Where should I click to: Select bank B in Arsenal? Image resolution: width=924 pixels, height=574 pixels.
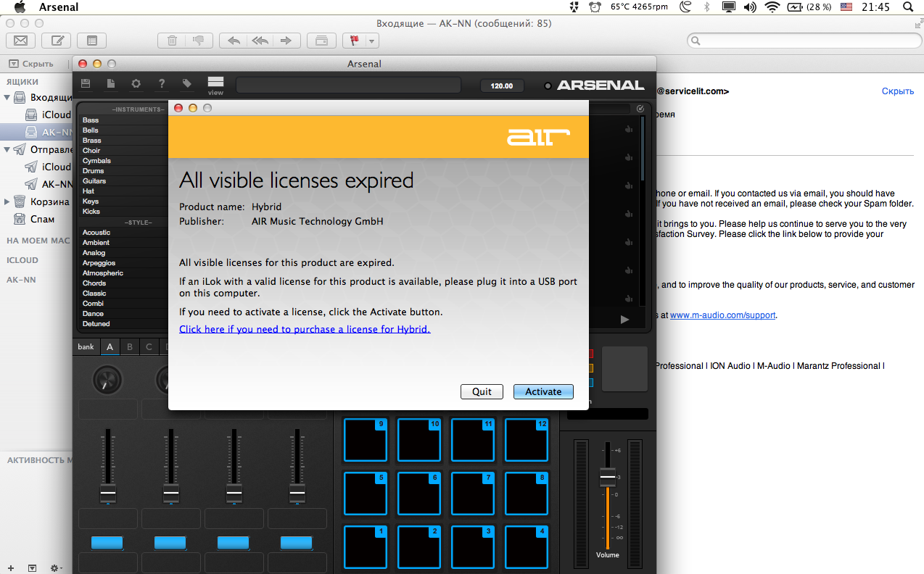tap(130, 347)
